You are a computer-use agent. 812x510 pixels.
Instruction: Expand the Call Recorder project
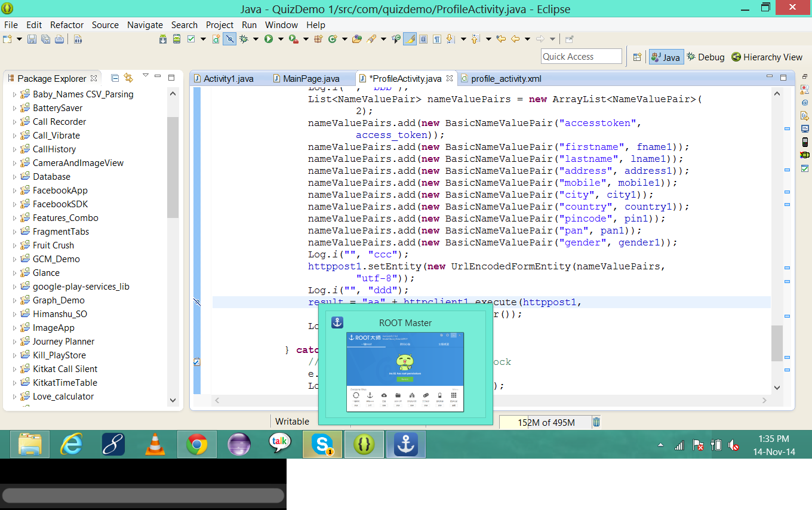pyautogui.click(x=15, y=122)
